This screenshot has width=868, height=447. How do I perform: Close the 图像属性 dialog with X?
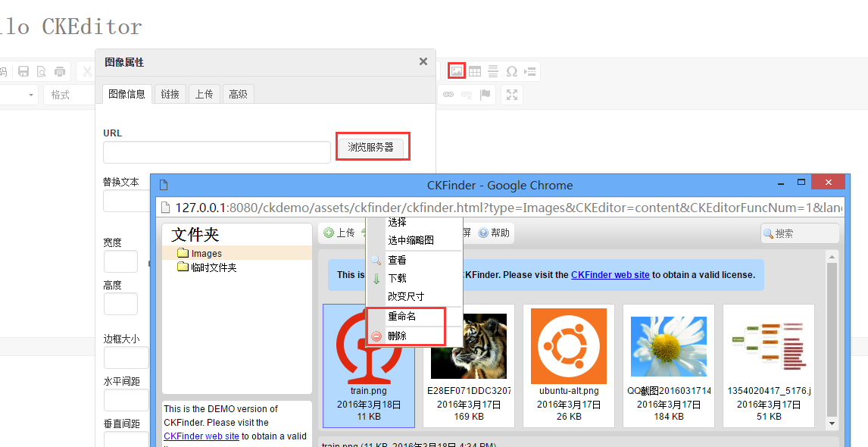pos(423,61)
